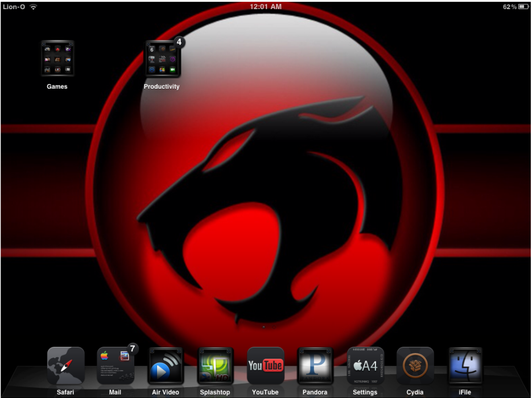Viewport: 532px width, 398px height.
Task: Click the Cydia label text
Action: pos(415,392)
